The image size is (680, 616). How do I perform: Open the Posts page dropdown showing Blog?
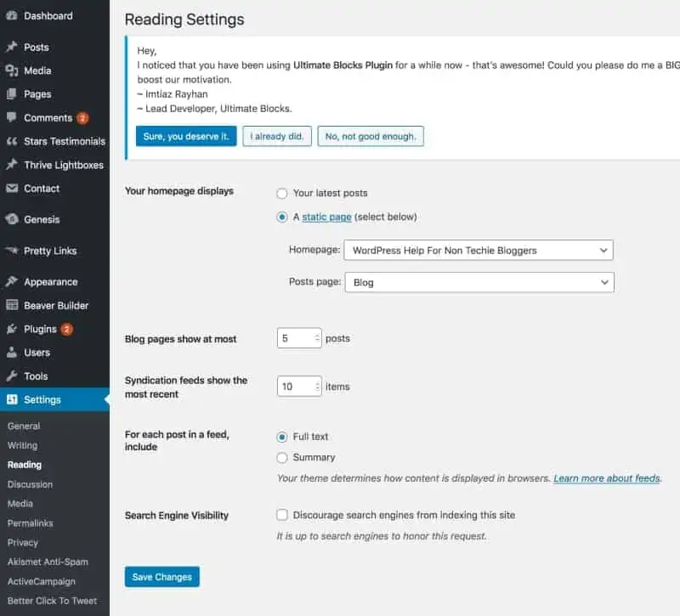pyautogui.click(x=479, y=281)
